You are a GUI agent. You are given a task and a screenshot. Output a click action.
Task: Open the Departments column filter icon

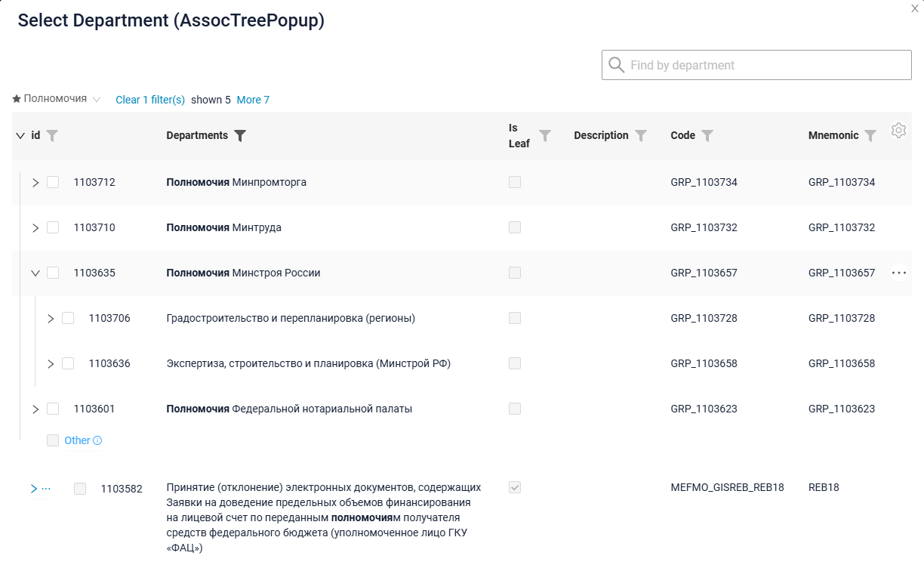[x=240, y=136]
